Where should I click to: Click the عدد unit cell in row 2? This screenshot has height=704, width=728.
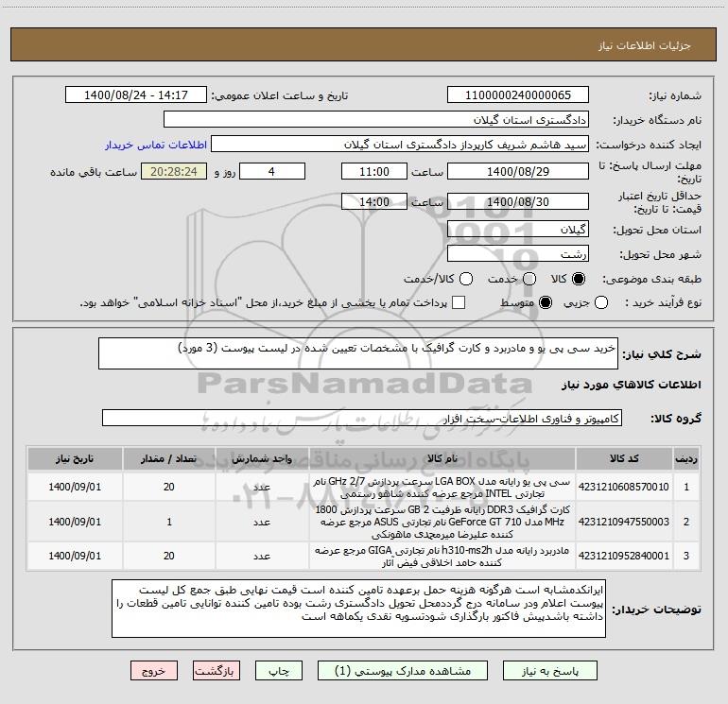[262, 522]
